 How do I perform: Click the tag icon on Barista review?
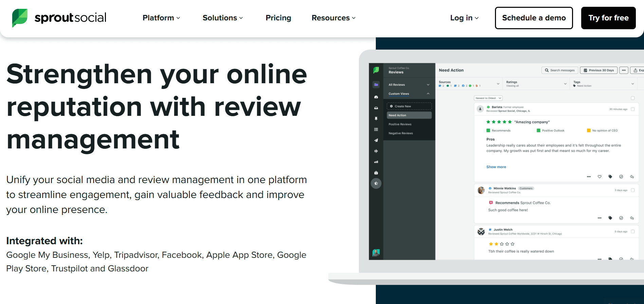point(610,177)
